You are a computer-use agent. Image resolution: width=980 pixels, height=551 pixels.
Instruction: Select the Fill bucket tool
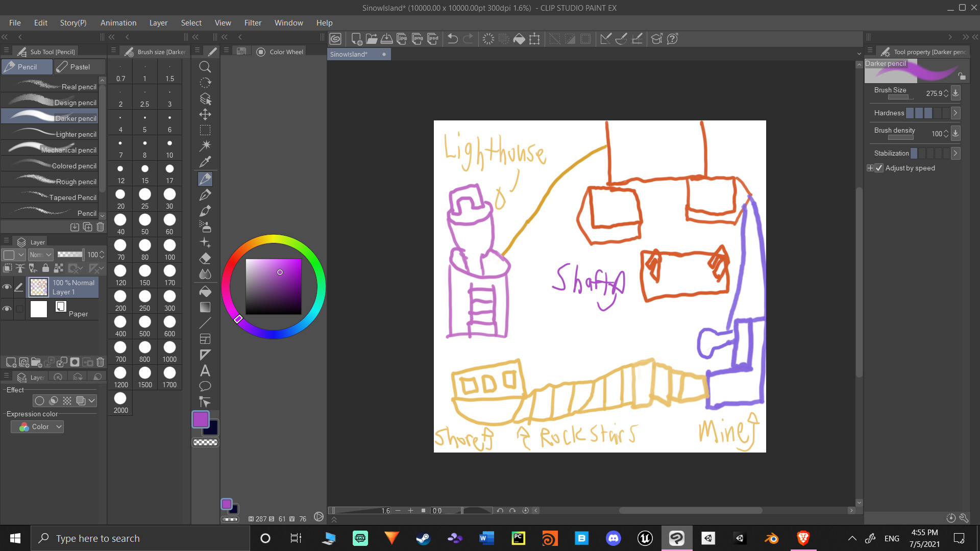(x=205, y=291)
